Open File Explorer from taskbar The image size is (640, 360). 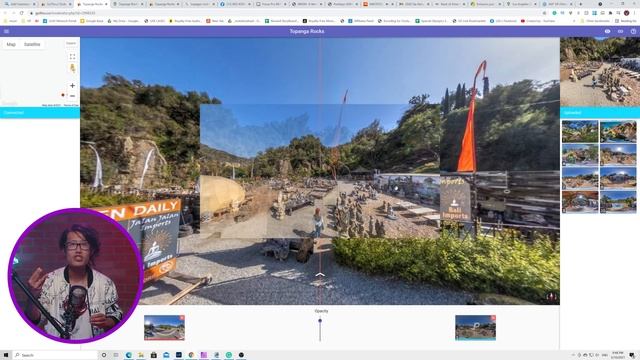pyautogui.click(x=141, y=355)
